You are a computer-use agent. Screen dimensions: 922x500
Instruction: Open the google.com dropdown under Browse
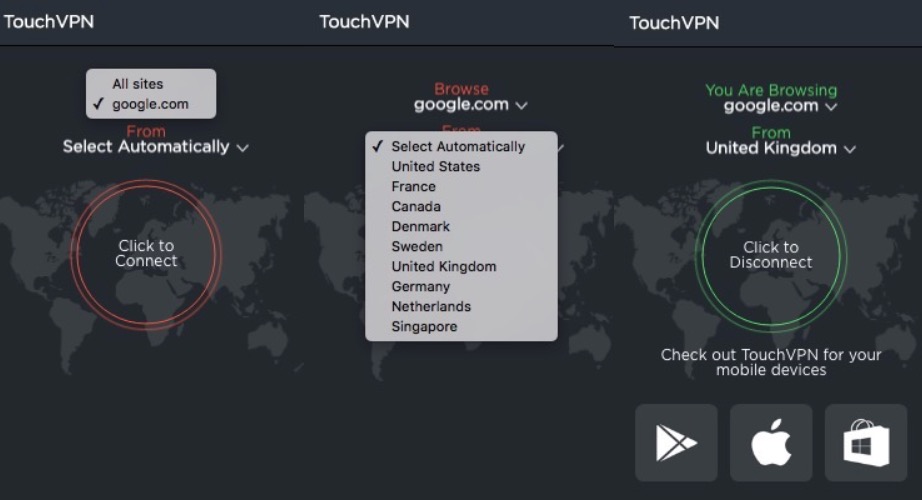tap(470, 105)
